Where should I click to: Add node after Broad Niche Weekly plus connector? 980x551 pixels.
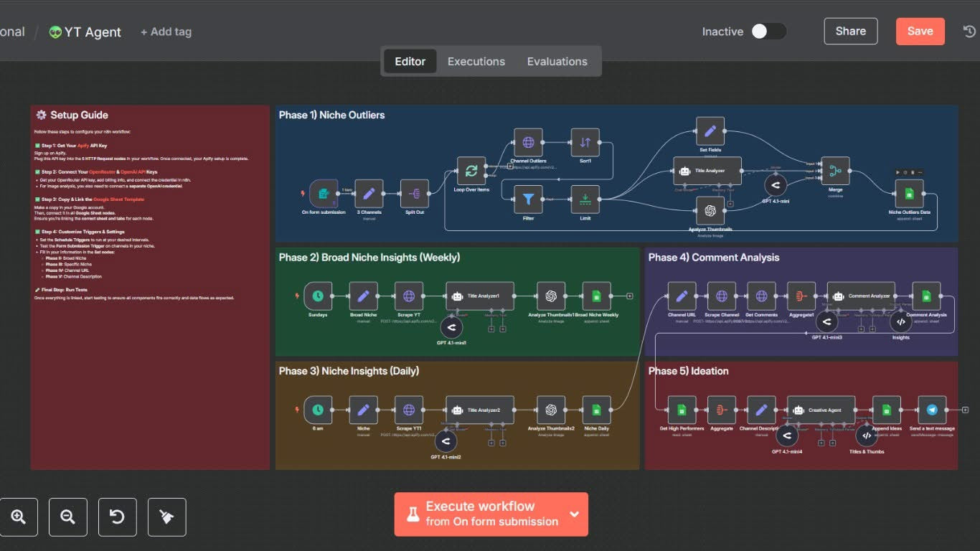629,296
